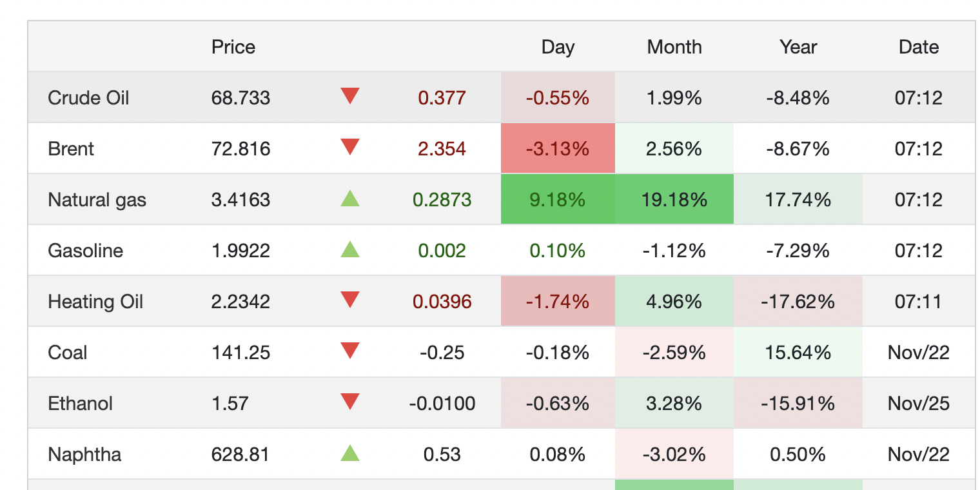
Task: Click the Heating Oil change value 0.0396
Action: (442, 302)
